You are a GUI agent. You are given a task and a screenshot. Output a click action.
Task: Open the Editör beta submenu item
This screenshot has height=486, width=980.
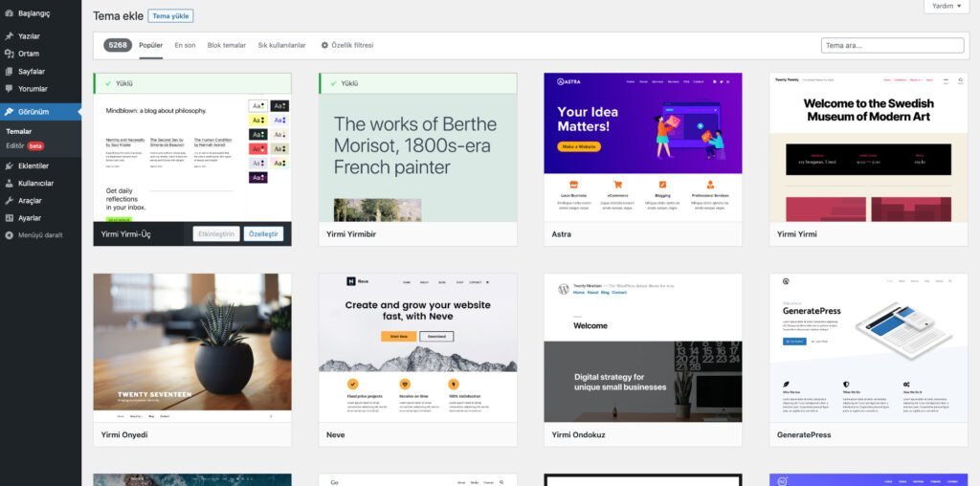click(x=25, y=146)
